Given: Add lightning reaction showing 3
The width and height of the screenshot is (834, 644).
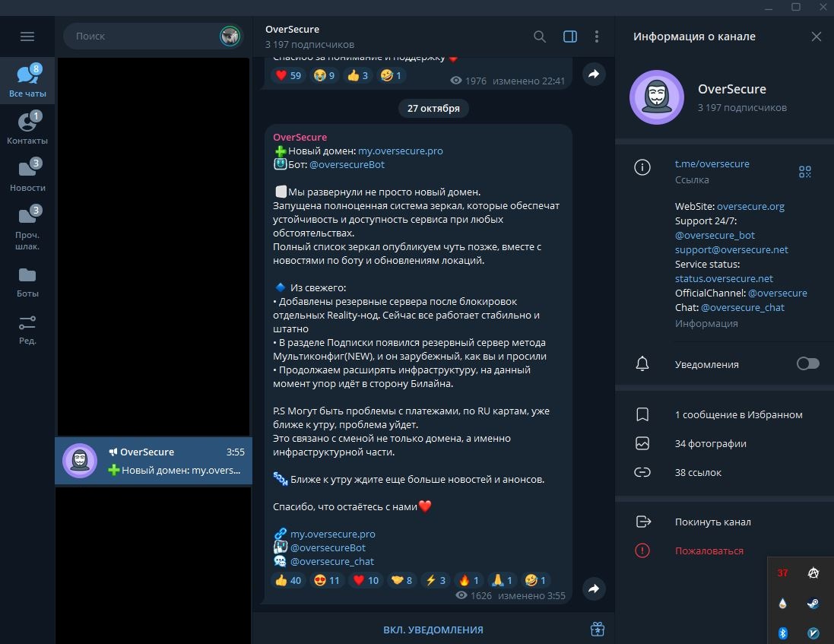Looking at the screenshot, I should 436,580.
